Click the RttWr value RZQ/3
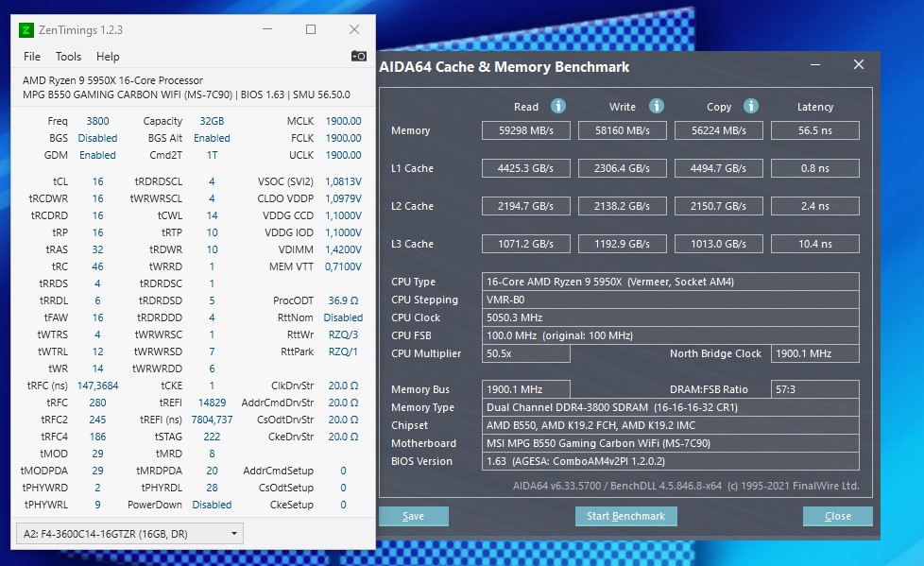This screenshot has width=924, height=566. click(344, 334)
